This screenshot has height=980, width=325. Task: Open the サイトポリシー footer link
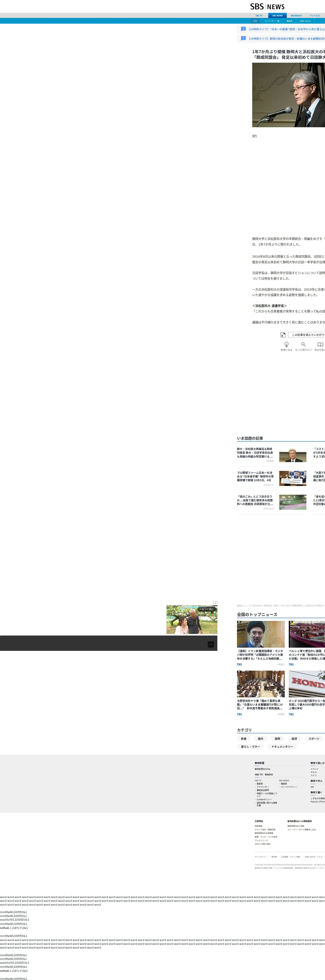261,857
